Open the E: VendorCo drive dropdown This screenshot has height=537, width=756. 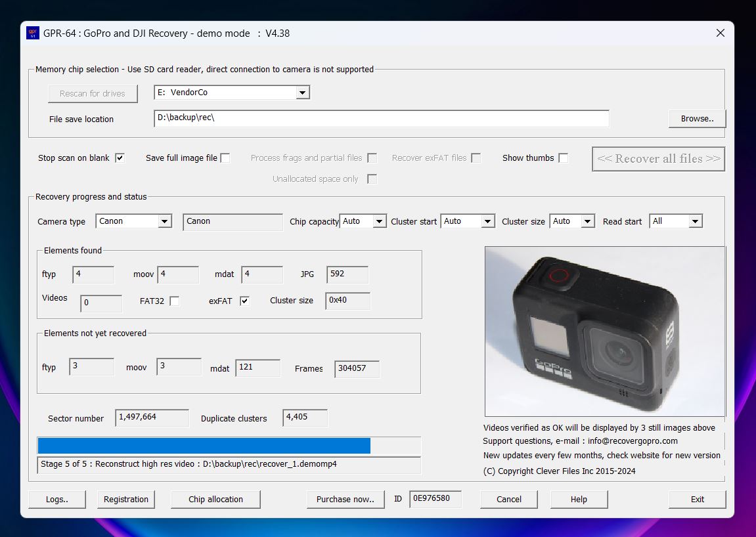coord(302,93)
